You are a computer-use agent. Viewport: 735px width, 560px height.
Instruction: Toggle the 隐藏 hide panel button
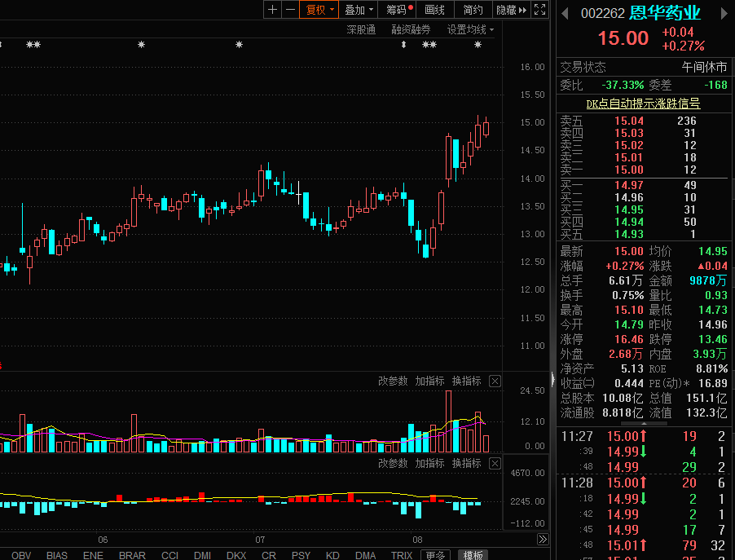tap(511, 10)
